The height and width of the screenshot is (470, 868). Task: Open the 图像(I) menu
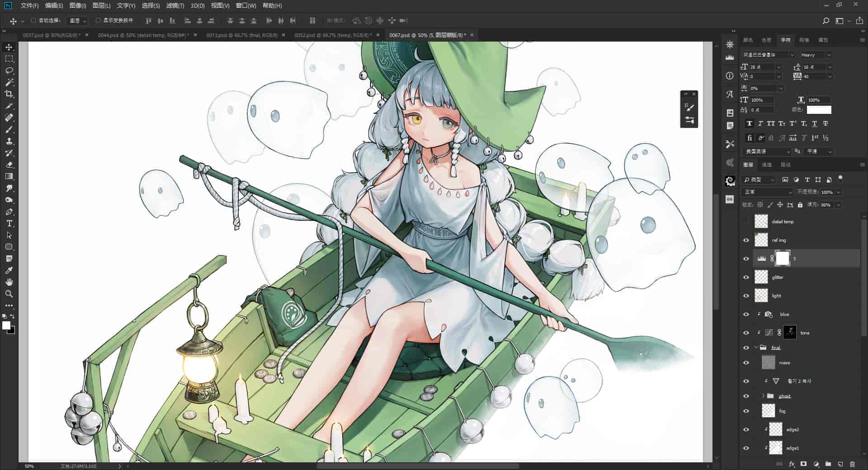point(78,5)
